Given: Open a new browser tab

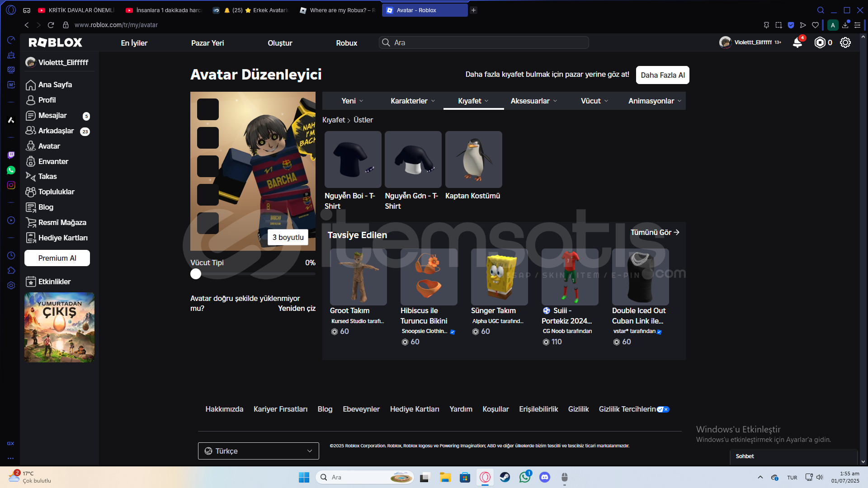Looking at the screenshot, I should (x=473, y=10).
